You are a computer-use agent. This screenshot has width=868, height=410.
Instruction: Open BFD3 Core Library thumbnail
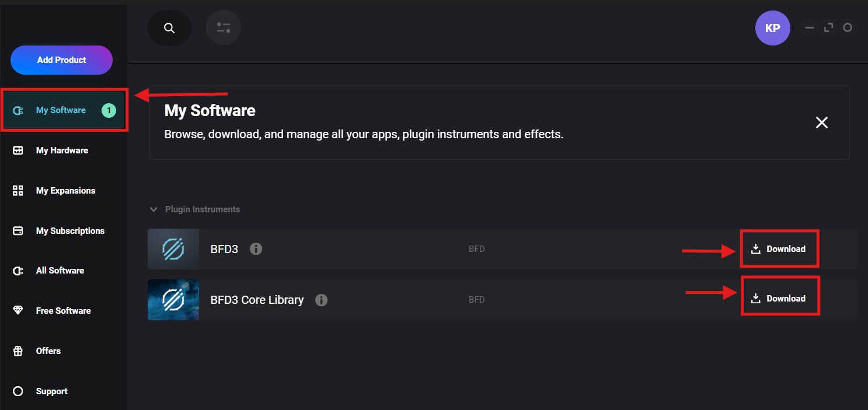tap(173, 300)
